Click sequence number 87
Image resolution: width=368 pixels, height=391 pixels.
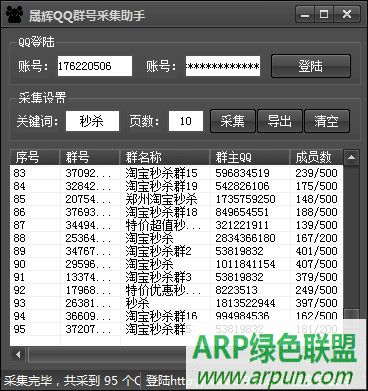19,225
